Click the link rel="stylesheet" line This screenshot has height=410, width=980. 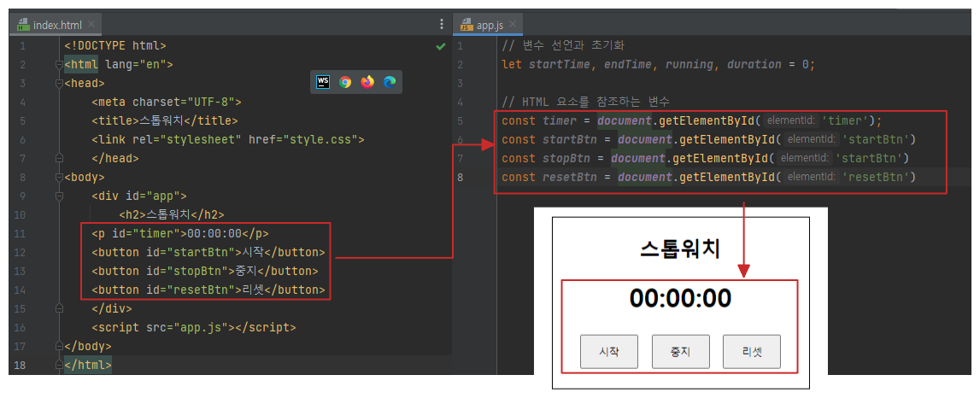[227, 139]
